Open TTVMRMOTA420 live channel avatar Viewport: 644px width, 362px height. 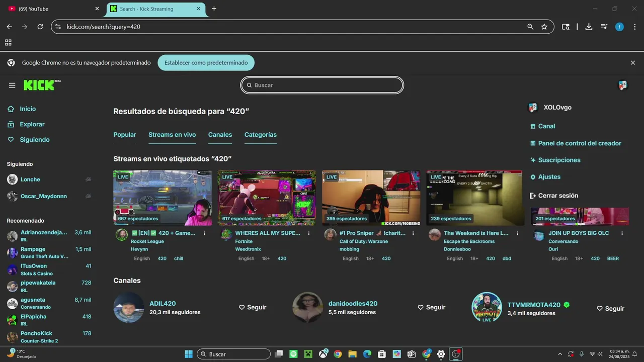point(487,307)
